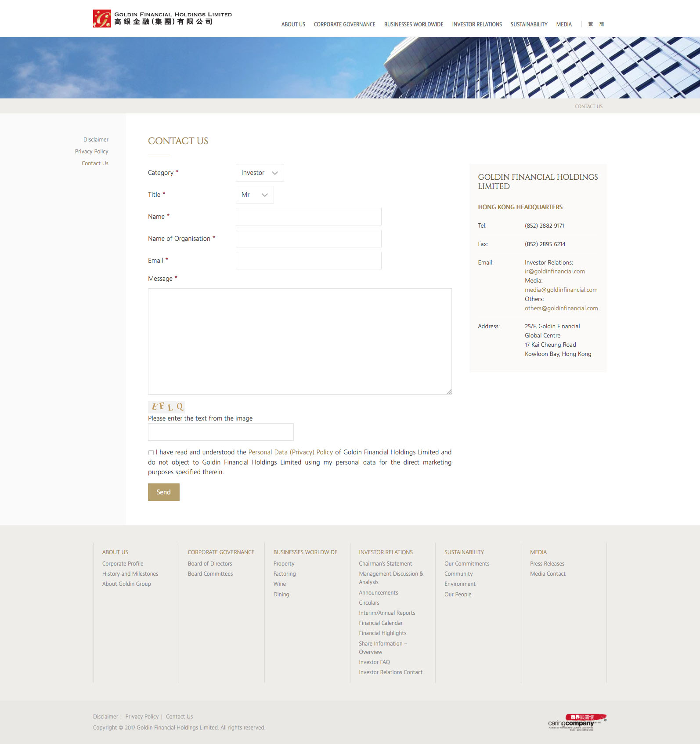Open MEDIA in top navigation

(x=564, y=25)
